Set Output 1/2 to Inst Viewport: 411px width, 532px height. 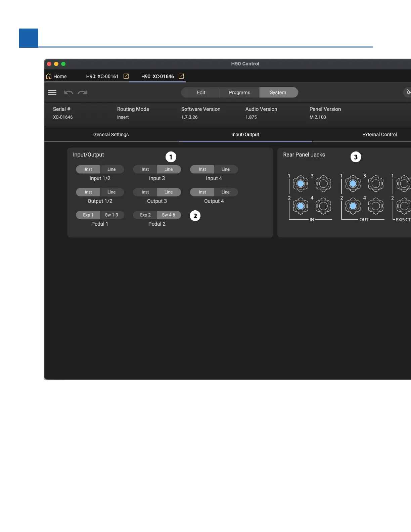tap(88, 192)
